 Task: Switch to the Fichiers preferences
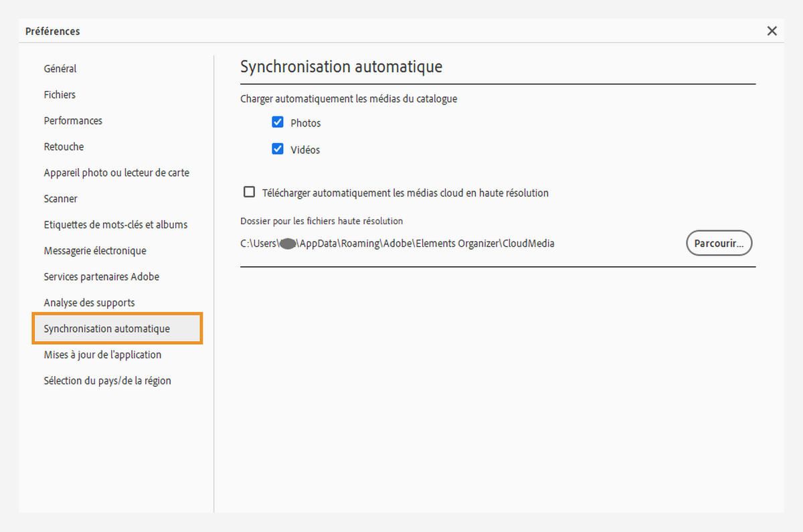pyautogui.click(x=60, y=94)
